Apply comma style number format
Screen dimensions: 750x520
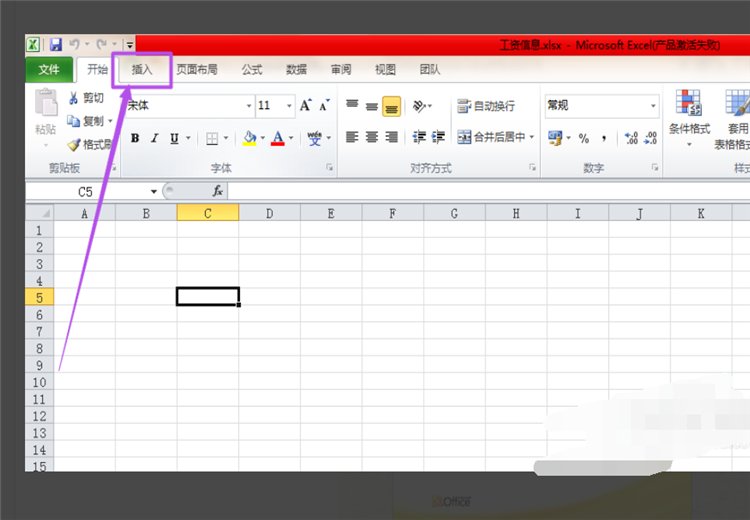click(604, 138)
